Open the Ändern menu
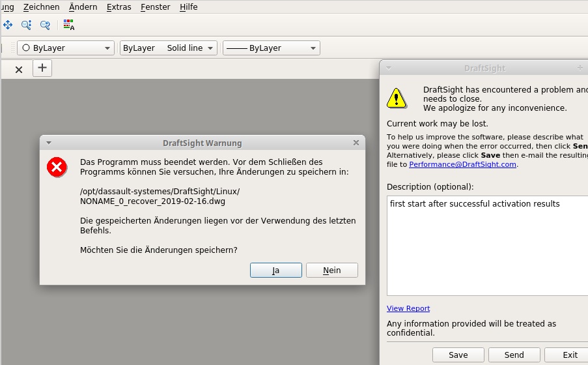Viewport: 588px width, 365px height. tap(83, 7)
